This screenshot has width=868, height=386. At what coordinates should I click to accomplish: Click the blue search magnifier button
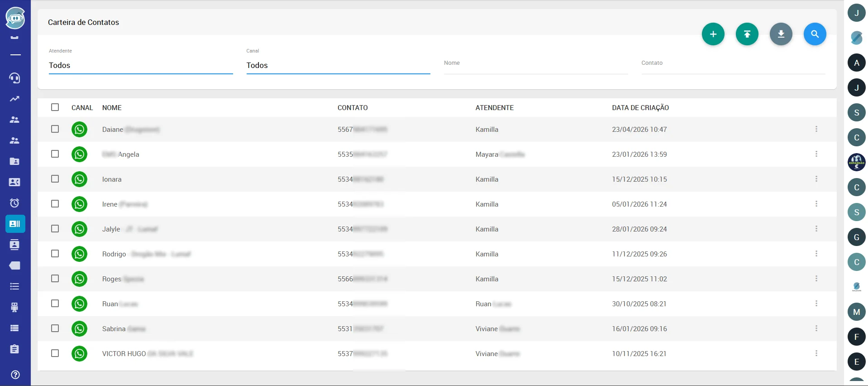tap(815, 34)
